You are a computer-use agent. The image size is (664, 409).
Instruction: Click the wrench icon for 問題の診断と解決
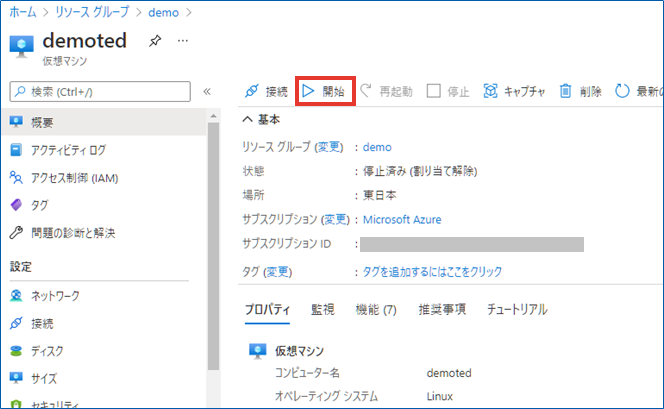[16, 232]
